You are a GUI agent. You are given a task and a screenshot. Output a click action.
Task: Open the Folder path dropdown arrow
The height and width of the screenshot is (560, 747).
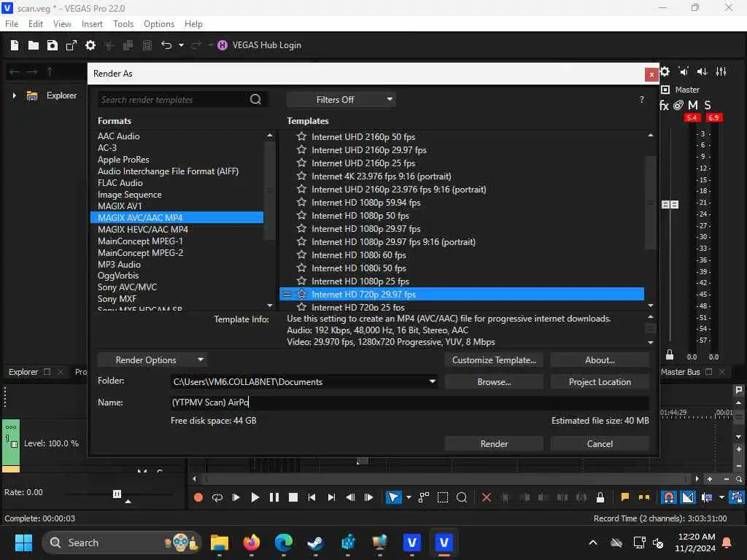(432, 381)
